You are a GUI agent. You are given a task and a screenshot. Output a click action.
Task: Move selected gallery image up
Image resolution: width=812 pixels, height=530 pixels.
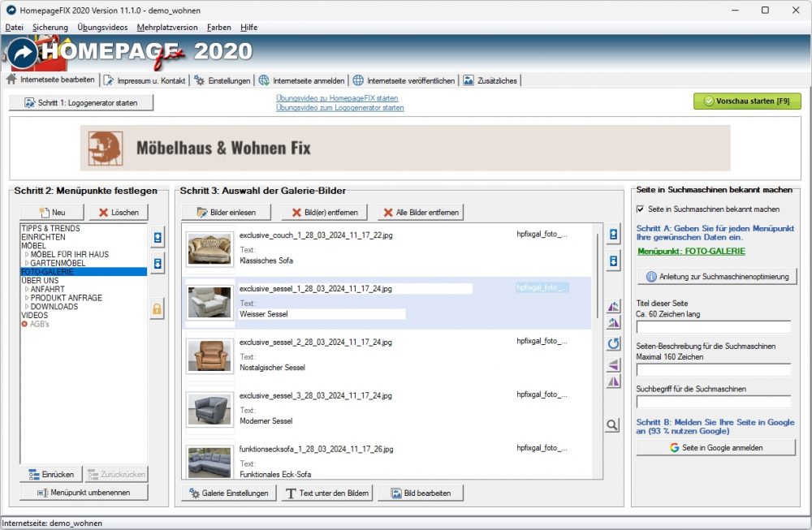click(x=613, y=235)
